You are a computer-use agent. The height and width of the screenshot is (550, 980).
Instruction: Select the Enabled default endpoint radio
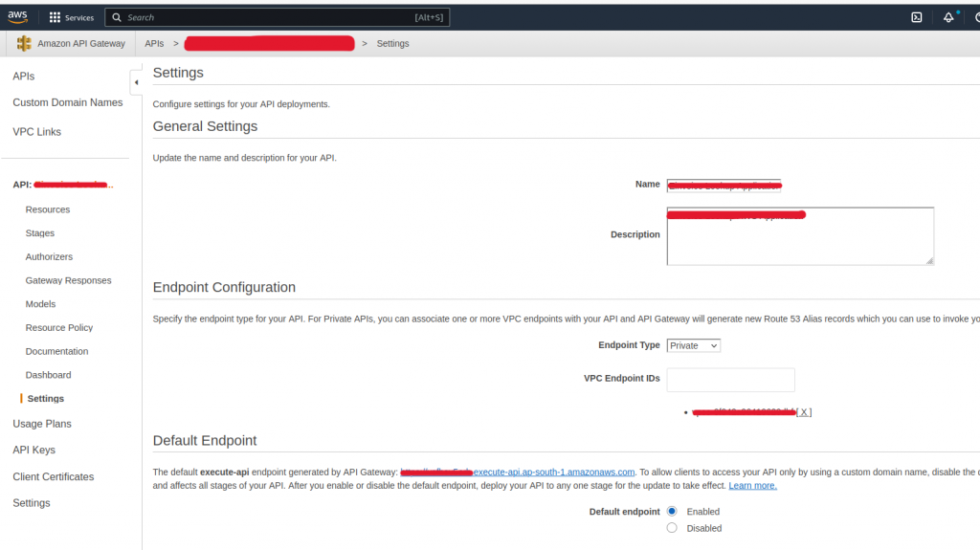pyautogui.click(x=672, y=511)
